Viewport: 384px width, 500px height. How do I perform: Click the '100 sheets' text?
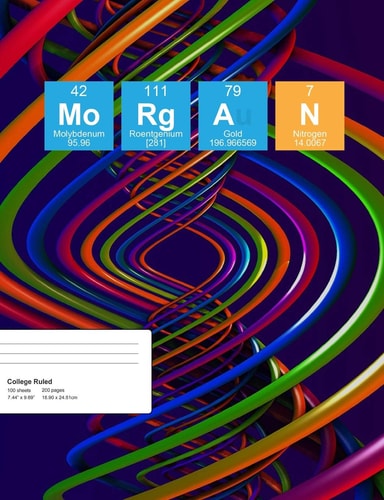coord(19,390)
